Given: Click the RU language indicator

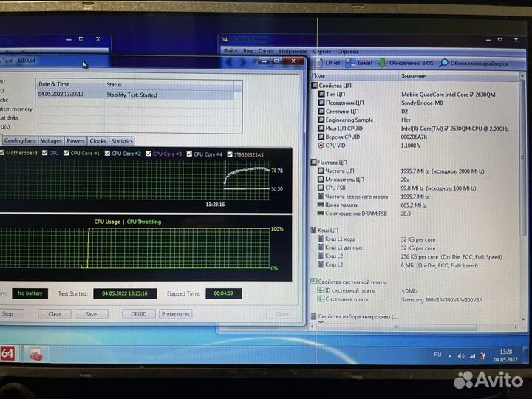Looking at the screenshot, I should 437,355.
